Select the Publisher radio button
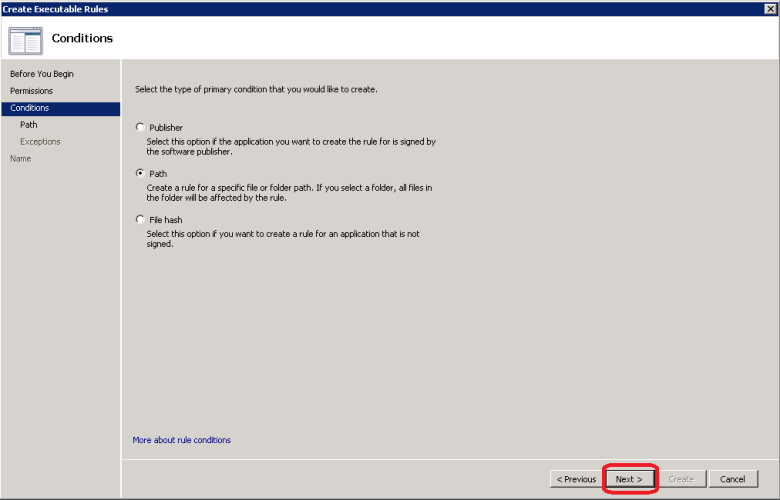Viewport: 780px width, 500px height. (140, 128)
